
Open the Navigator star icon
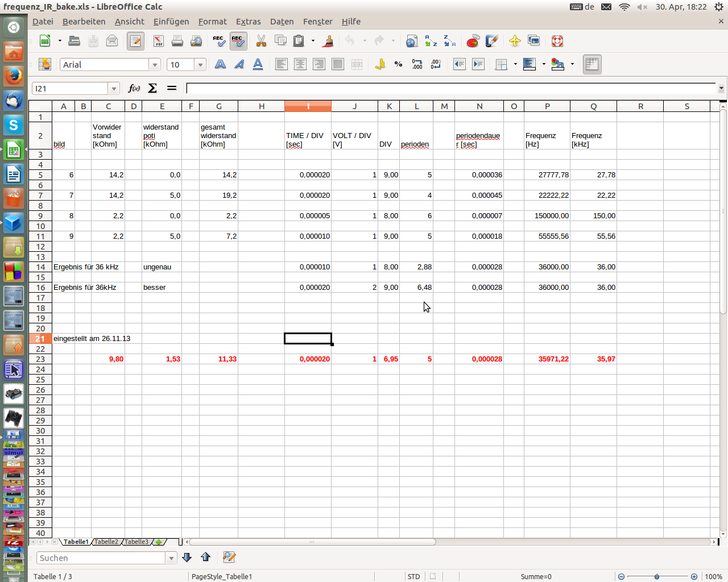515,41
